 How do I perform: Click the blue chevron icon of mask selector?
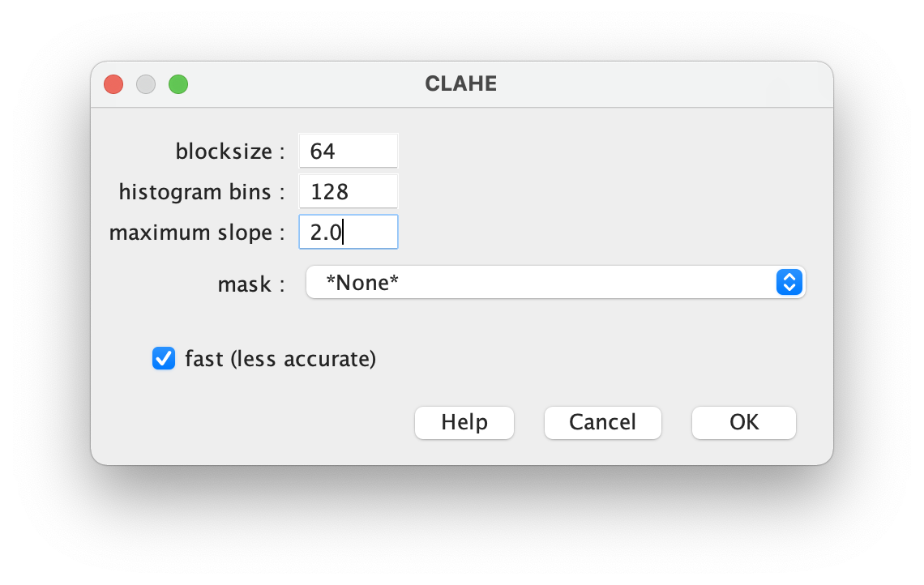point(789,282)
